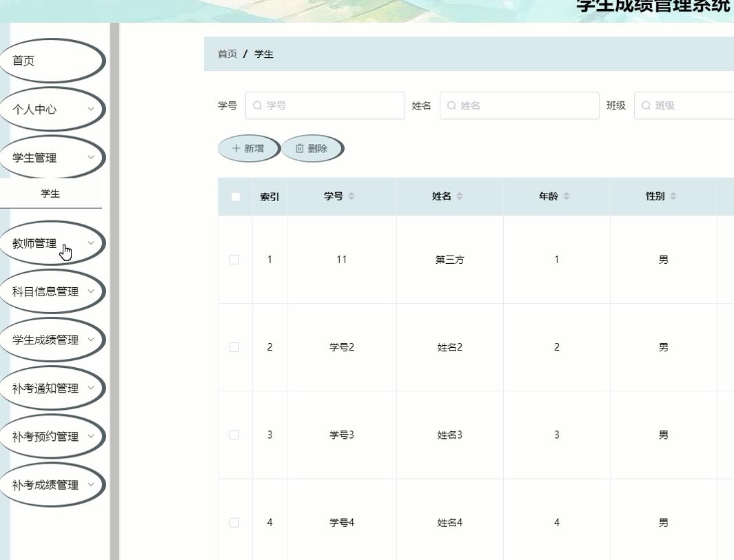Expand the 个人中心 menu chevron

click(x=90, y=109)
